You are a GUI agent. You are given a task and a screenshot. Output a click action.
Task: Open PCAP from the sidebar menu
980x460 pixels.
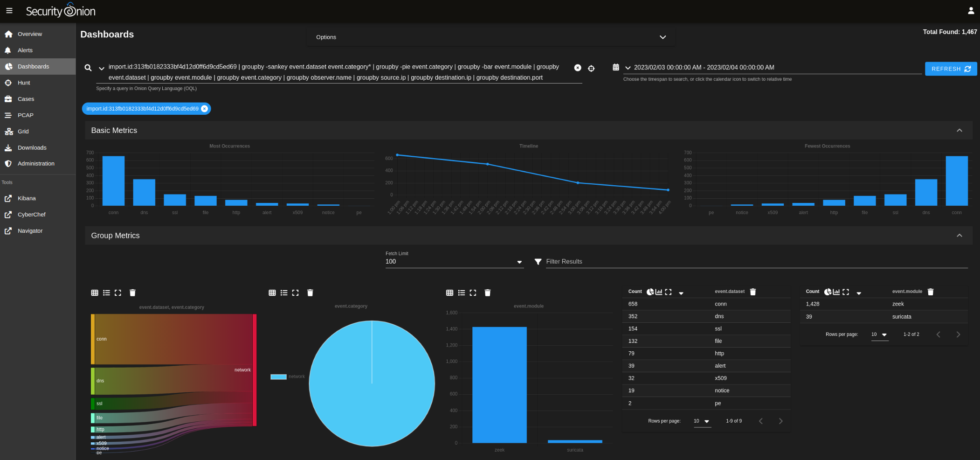coord(26,115)
